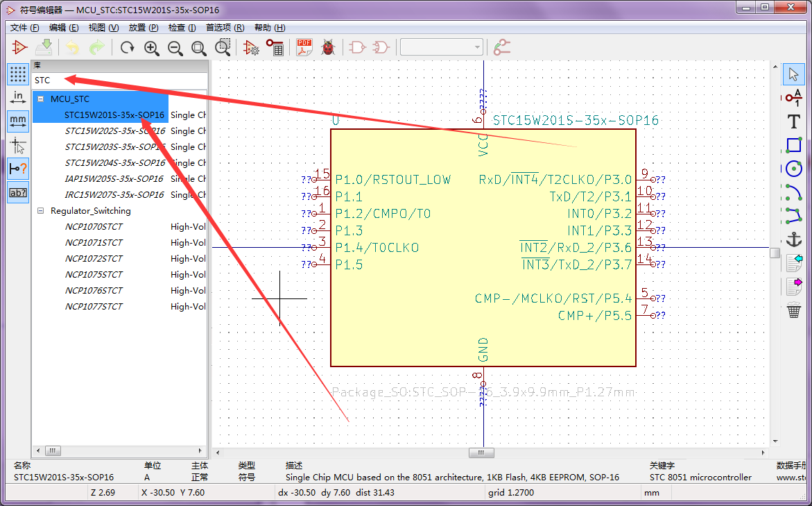The width and height of the screenshot is (812, 506).
Task: Click the canvas horizontal scrollbar thumb
Action: click(481, 453)
